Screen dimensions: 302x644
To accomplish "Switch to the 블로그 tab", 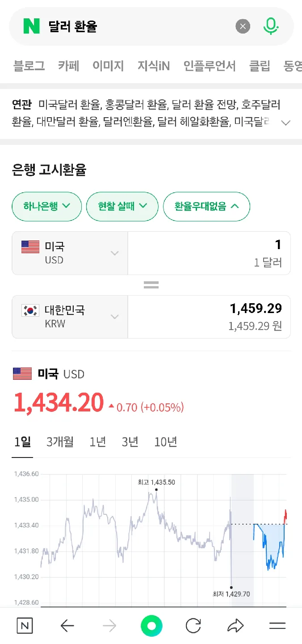I will tap(29, 66).
